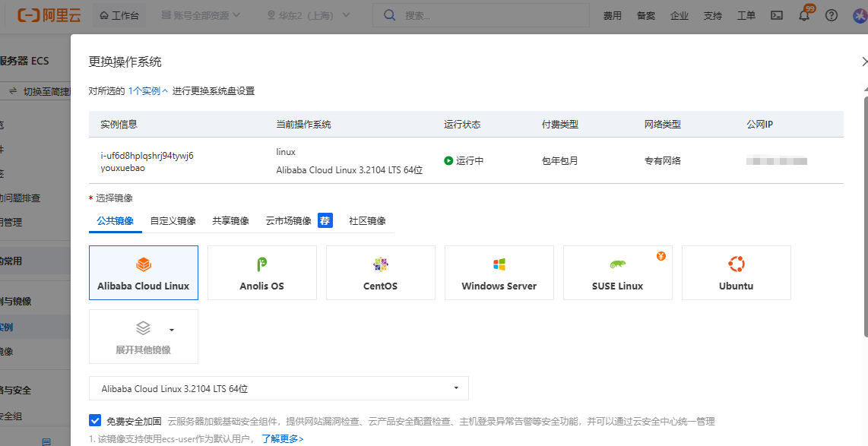Open CloudShell terminal from top bar
Viewport: 868px width, 446px height.
coord(776,14)
